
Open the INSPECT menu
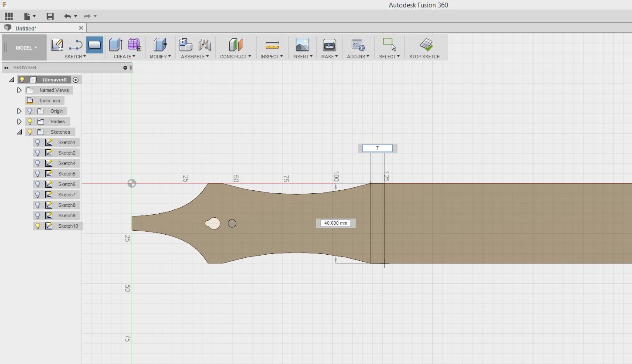click(x=272, y=57)
